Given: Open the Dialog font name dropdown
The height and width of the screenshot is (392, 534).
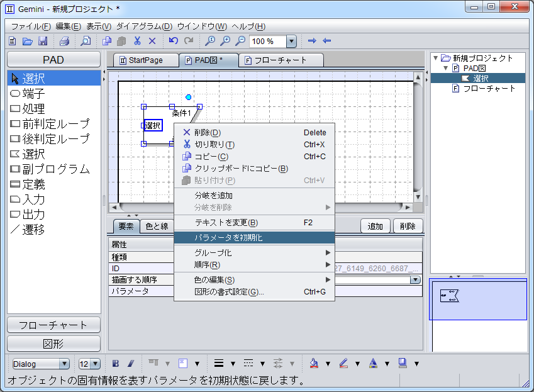Looking at the screenshot, I should coord(64,364).
